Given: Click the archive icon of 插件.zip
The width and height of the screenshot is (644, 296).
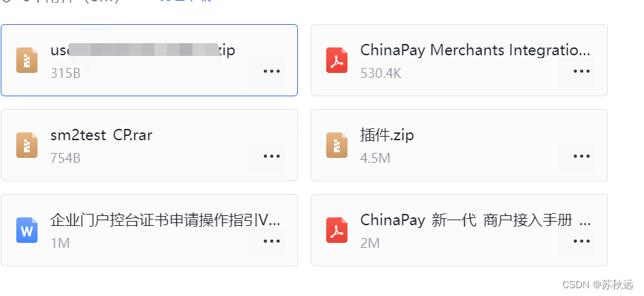Looking at the screenshot, I should pyautogui.click(x=337, y=146).
